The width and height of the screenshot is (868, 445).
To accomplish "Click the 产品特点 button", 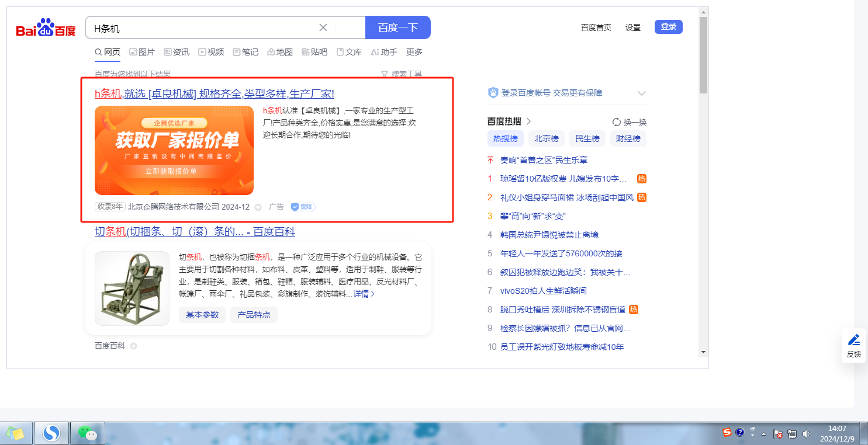I will tap(254, 315).
